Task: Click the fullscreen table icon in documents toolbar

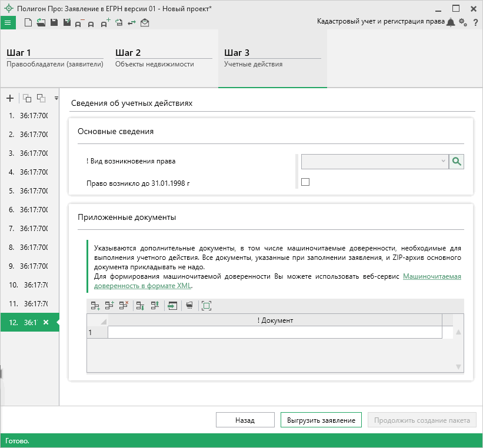Action: (206, 305)
